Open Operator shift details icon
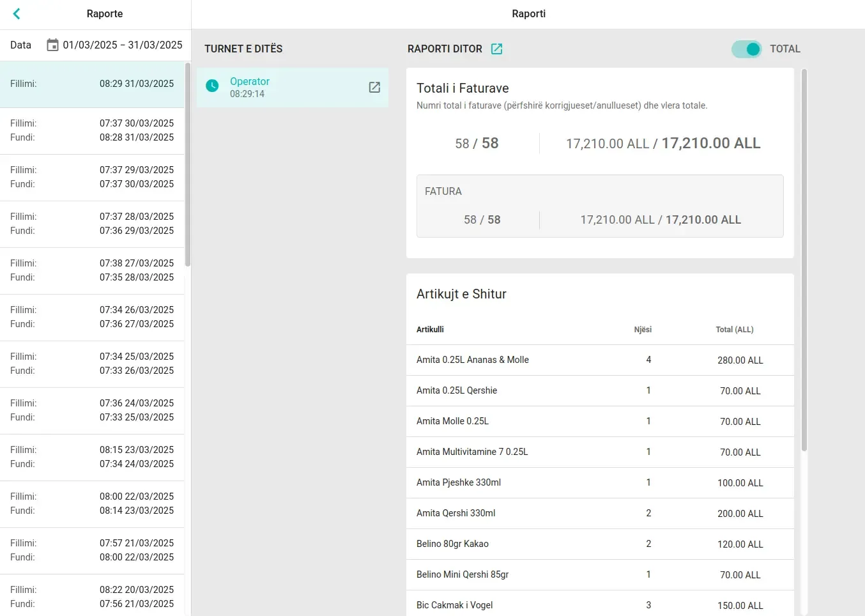Viewport: 865px width, 616px height. click(x=374, y=88)
